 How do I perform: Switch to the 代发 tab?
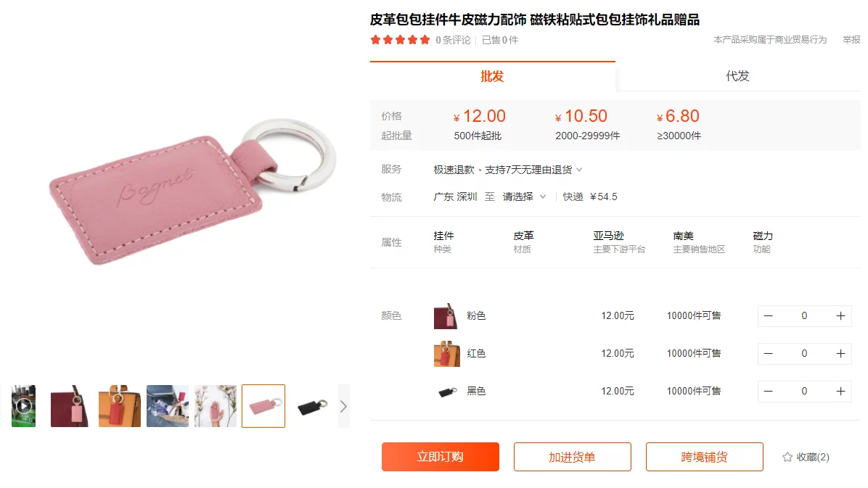pos(737,76)
